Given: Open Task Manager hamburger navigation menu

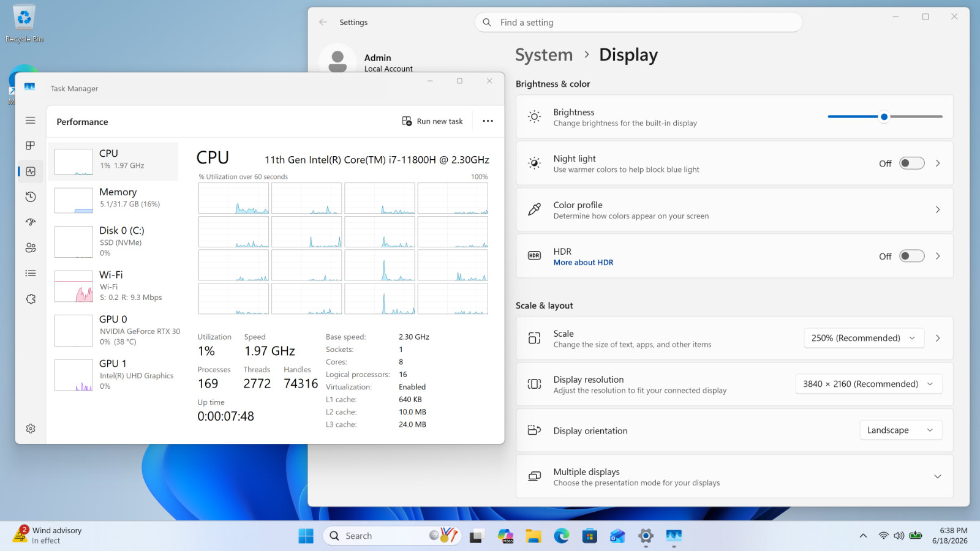Looking at the screenshot, I should click(x=31, y=121).
